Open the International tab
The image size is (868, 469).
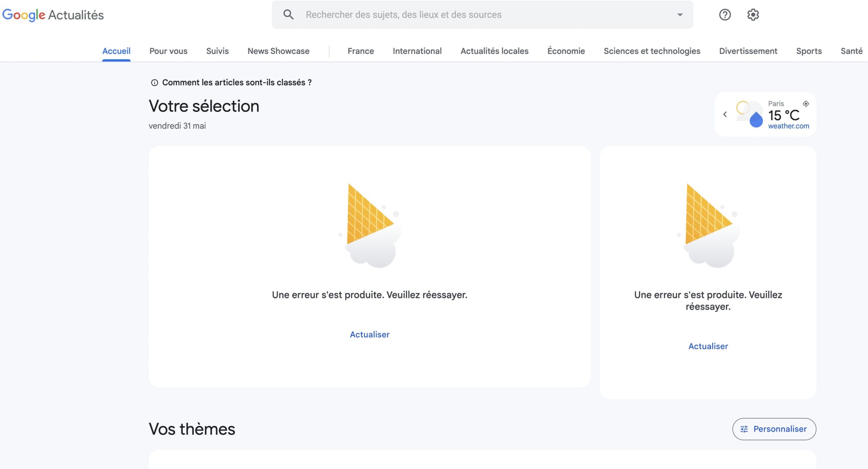(x=417, y=51)
